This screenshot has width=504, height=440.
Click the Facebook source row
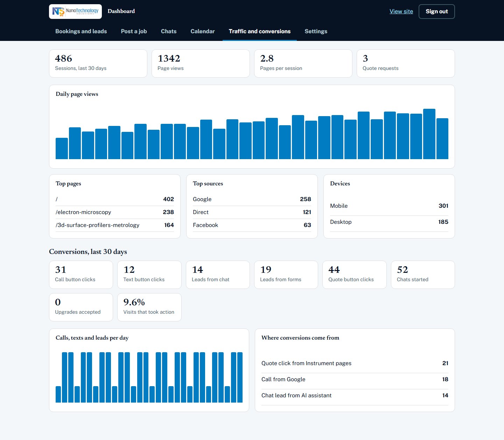coord(252,225)
